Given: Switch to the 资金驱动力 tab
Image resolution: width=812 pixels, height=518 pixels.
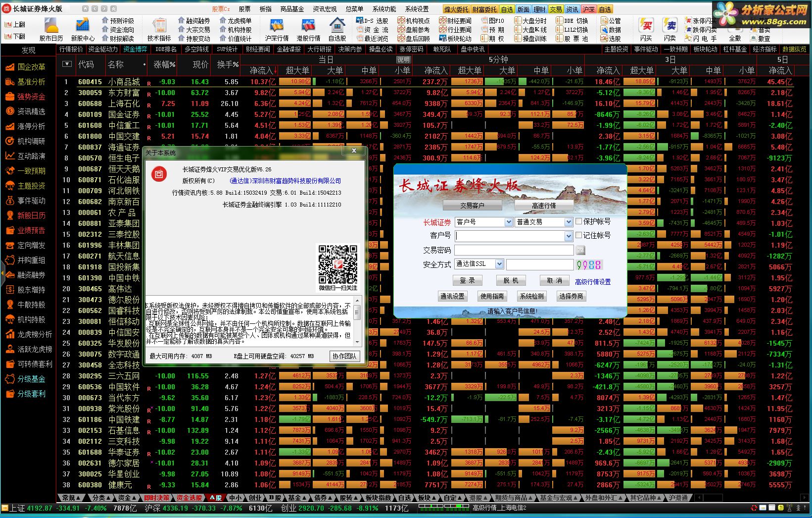Looking at the screenshot, I should pyautogui.click(x=103, y=49).
